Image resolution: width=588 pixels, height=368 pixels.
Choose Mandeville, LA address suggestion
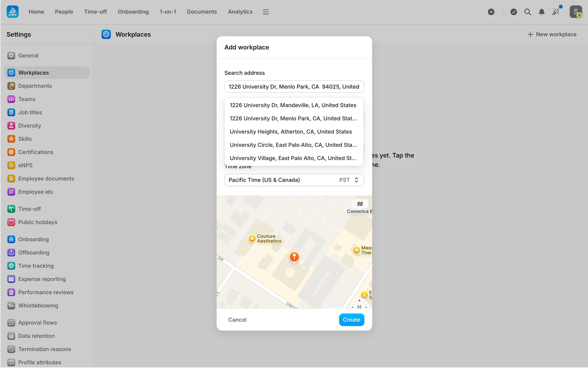point(293,105)
